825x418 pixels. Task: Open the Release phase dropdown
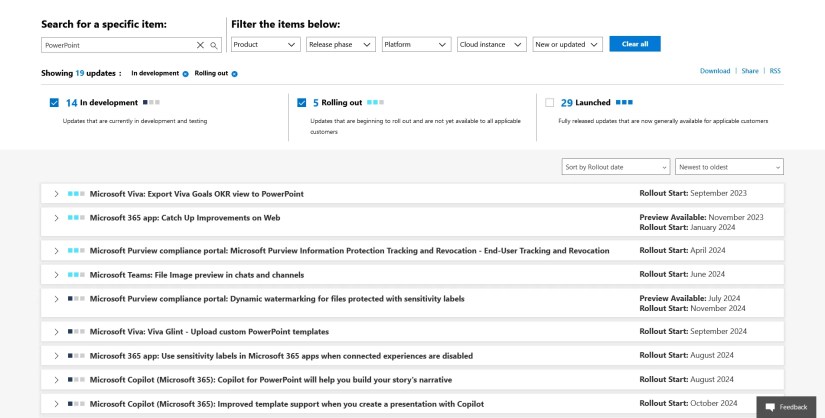(341, 45)
